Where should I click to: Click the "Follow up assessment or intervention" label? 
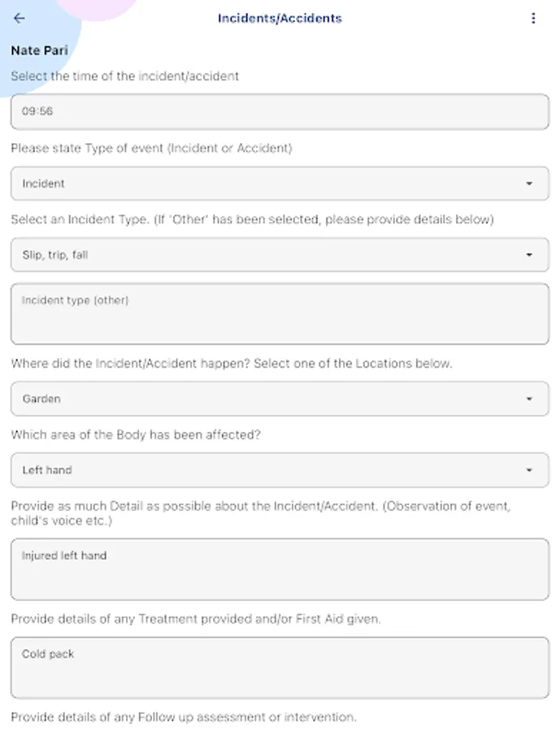point(184,717)
